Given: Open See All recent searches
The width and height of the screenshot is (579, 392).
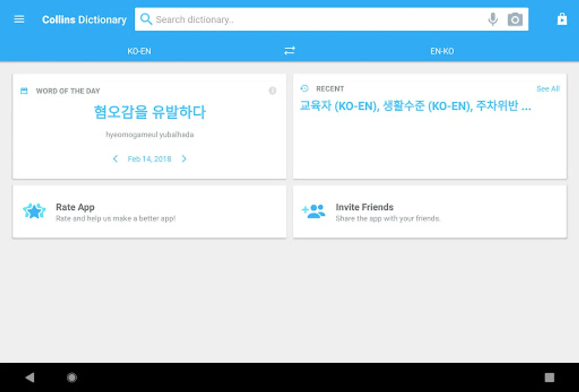Looking at the screenshot, I should [548, 89].
